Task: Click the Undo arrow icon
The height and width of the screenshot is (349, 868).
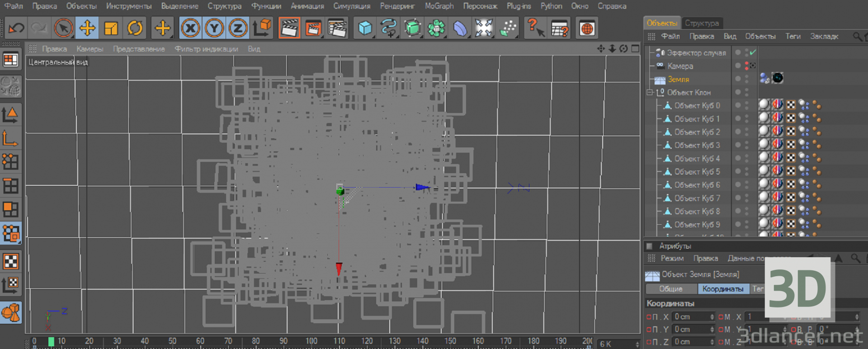Action: tap(16, 28)
